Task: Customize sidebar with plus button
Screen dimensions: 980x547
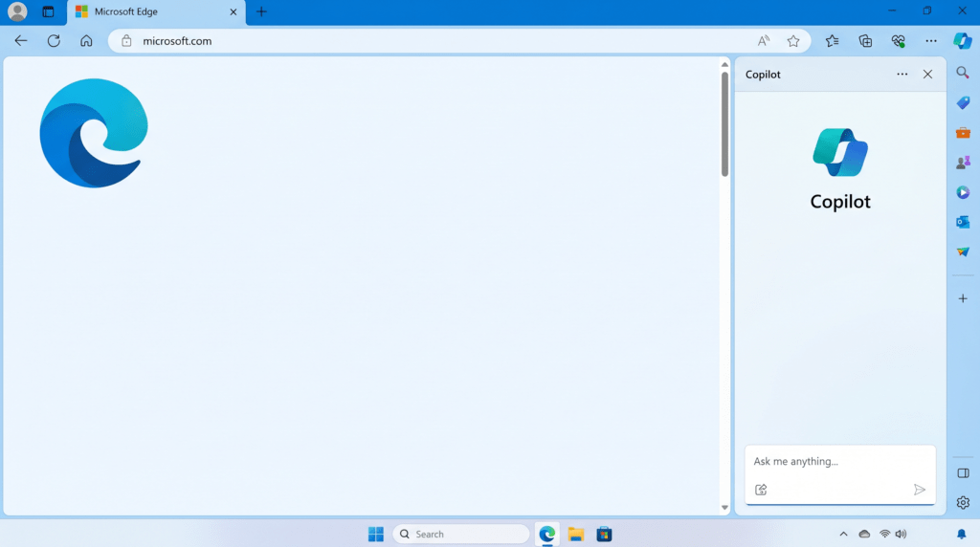Action: point(963,298)
